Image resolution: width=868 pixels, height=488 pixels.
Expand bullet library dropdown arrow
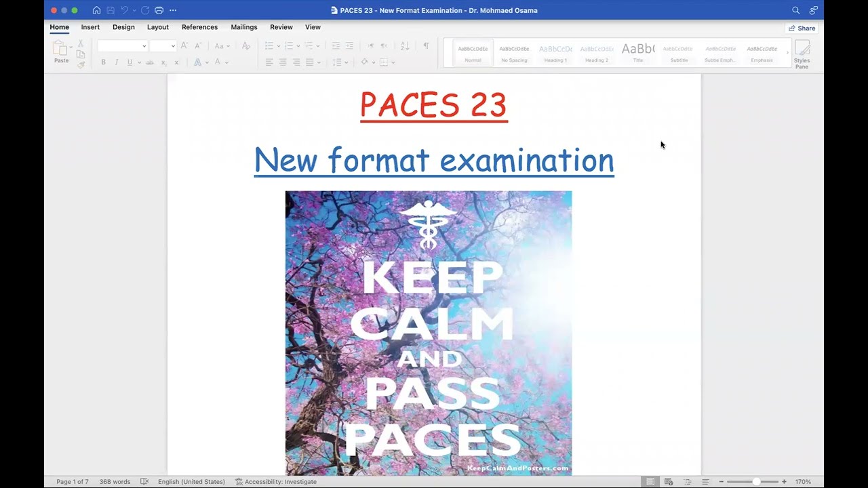278,46
